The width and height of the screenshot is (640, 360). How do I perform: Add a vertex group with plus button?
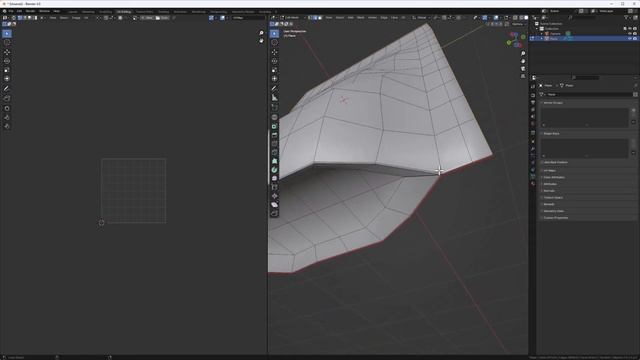(x=633, y=110)
